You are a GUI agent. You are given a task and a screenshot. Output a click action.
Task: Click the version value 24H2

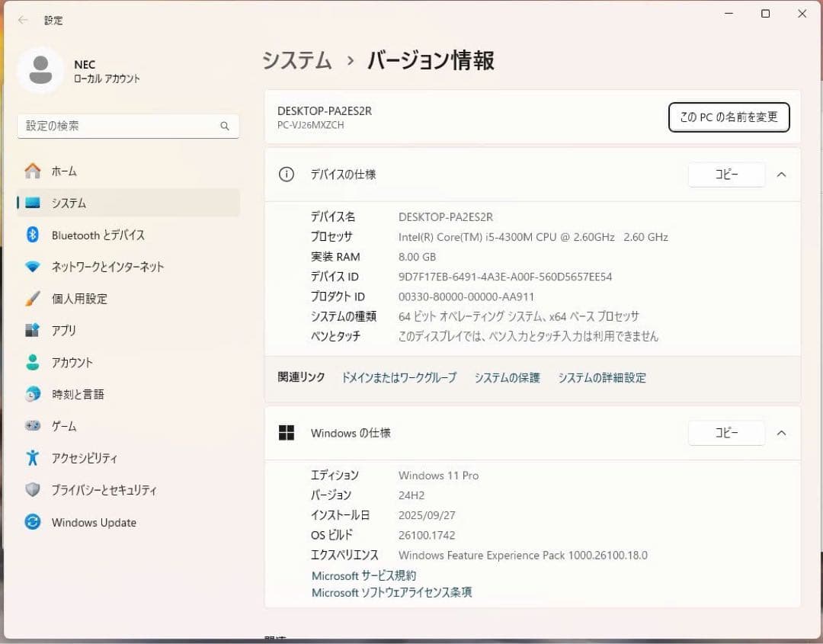[411, 495]
